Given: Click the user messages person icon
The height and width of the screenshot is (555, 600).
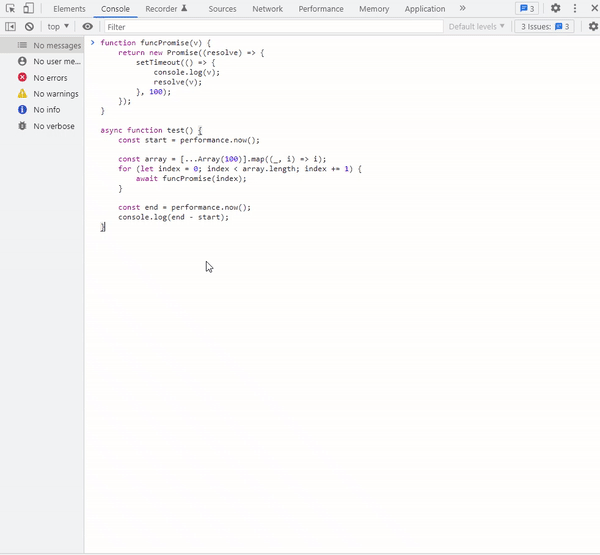Looking at the screenshot, I should point(22,61).
